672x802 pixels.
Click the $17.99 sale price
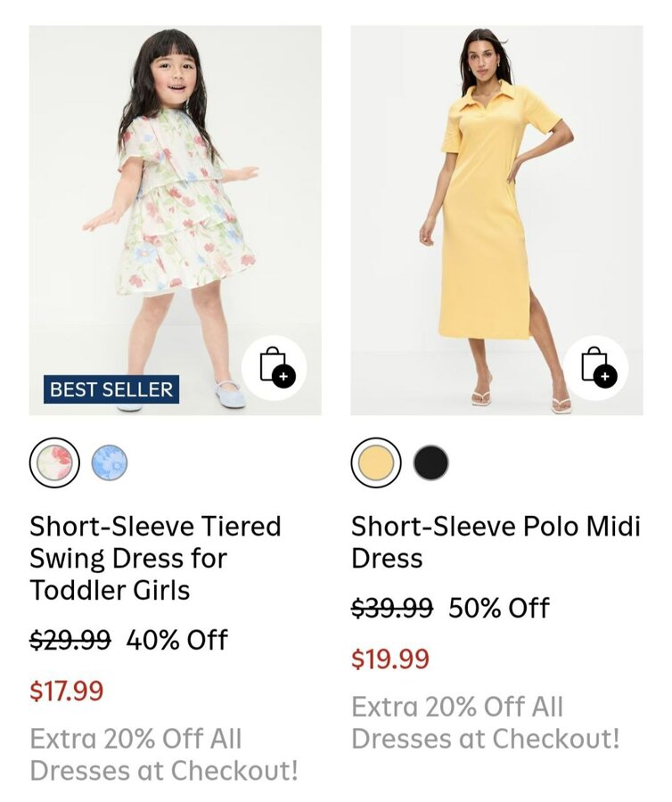pyautogui.click(x=67, y=691)
